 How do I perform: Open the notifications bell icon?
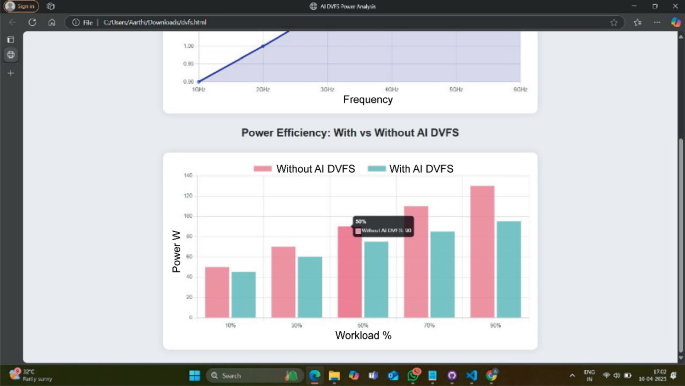pos(674,376)
